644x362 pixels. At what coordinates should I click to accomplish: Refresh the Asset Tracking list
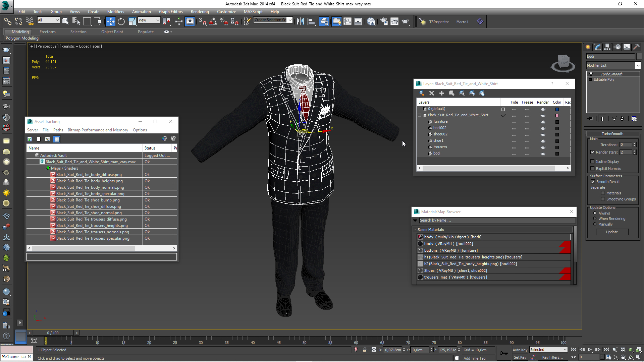coord(30,139)
